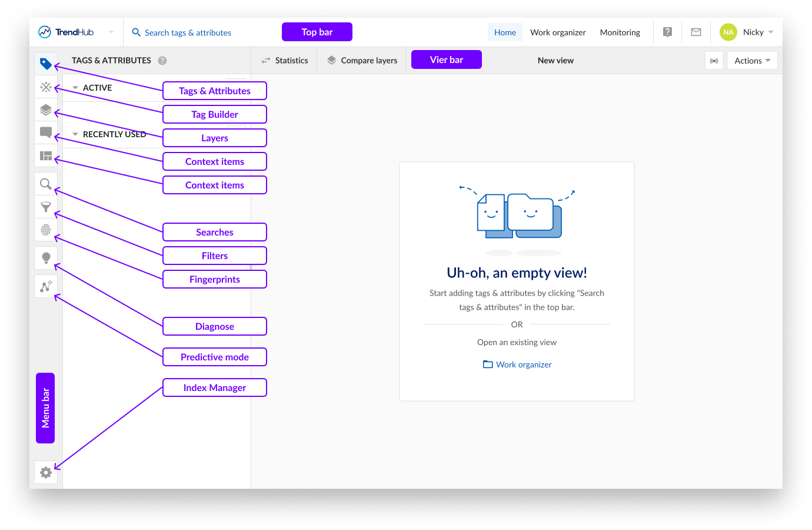This screenshot has height=530, width=812.
Task: Click the Search tags & attributes field
Action: [188, 32]
